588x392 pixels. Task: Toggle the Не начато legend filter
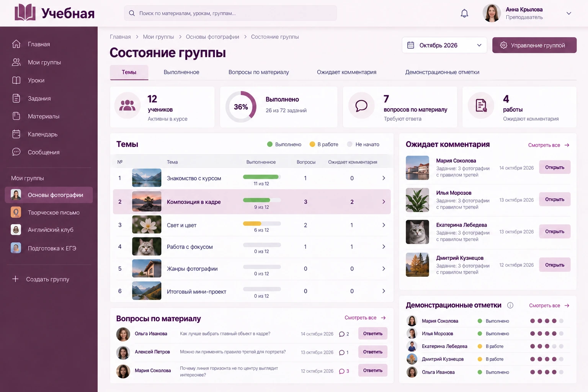coord(363,144)
